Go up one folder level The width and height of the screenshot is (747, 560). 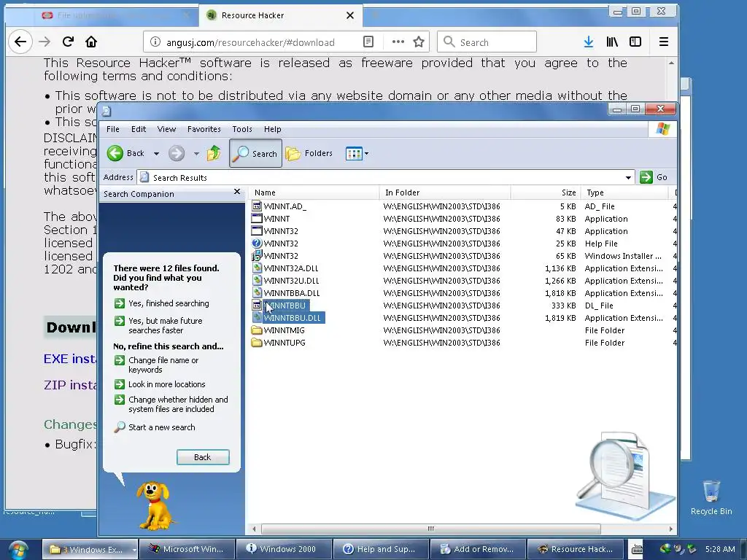(214, 153)
